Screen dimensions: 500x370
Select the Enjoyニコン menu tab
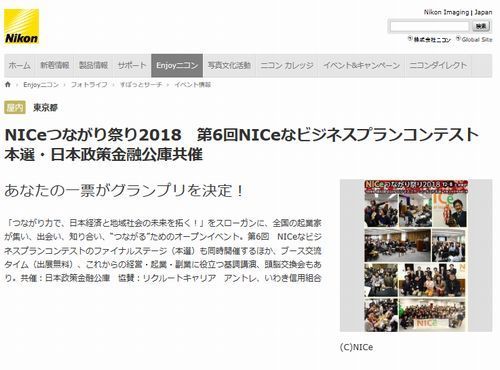[x=177, y=65]
